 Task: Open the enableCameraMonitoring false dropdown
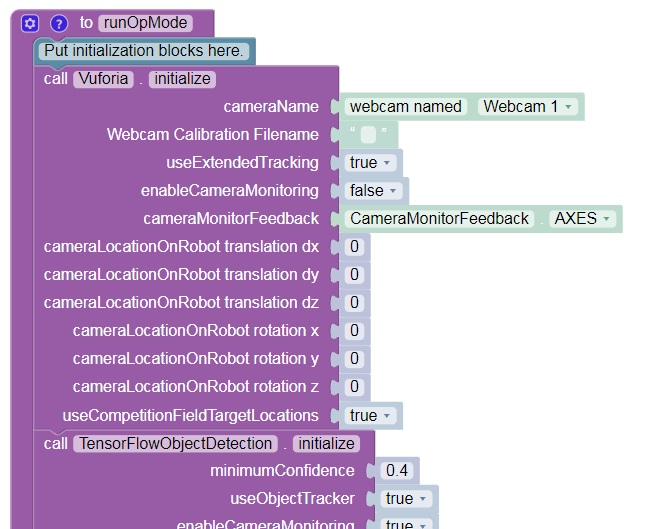[x=375, y=190]
